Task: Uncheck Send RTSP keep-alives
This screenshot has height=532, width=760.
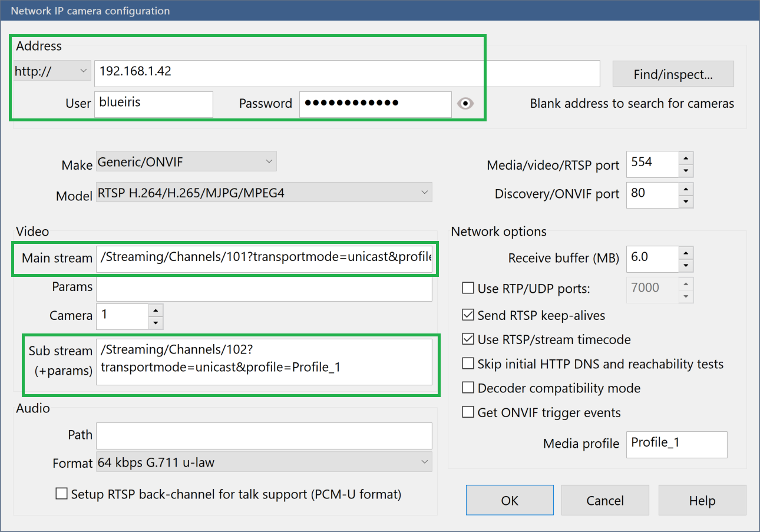Action: [468, 315]
